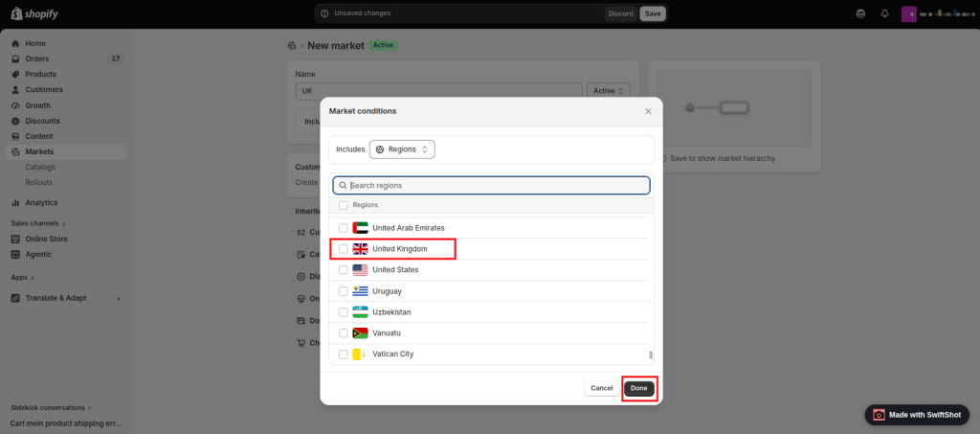The height and width of the screenshot is (434, 980).
Task: Cancel the Market conditions dialog
Action: pos(602,388)
